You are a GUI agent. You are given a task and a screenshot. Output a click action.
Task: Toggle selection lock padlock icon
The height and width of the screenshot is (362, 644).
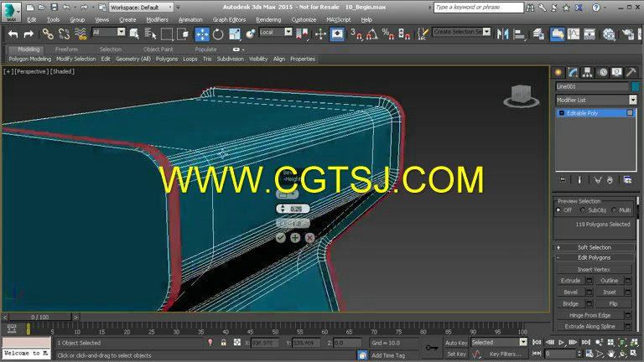[223, 342]
